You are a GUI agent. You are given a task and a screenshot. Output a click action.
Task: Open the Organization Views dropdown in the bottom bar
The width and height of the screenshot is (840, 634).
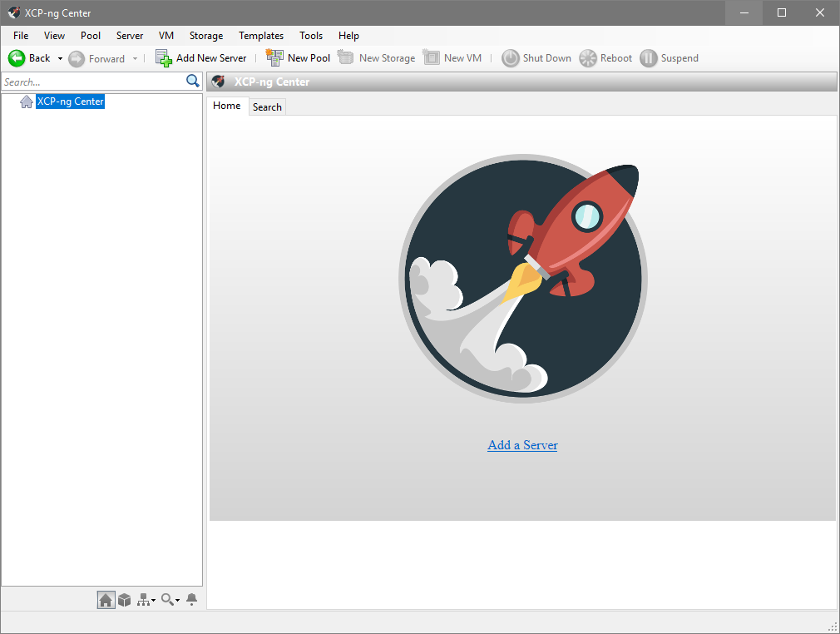[x=146, y=600]
